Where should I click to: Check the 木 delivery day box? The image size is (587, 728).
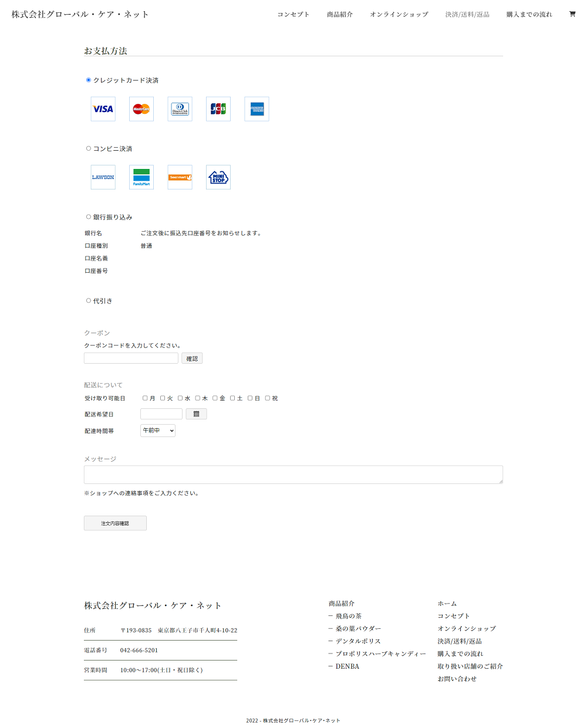(x=198, y=398)
